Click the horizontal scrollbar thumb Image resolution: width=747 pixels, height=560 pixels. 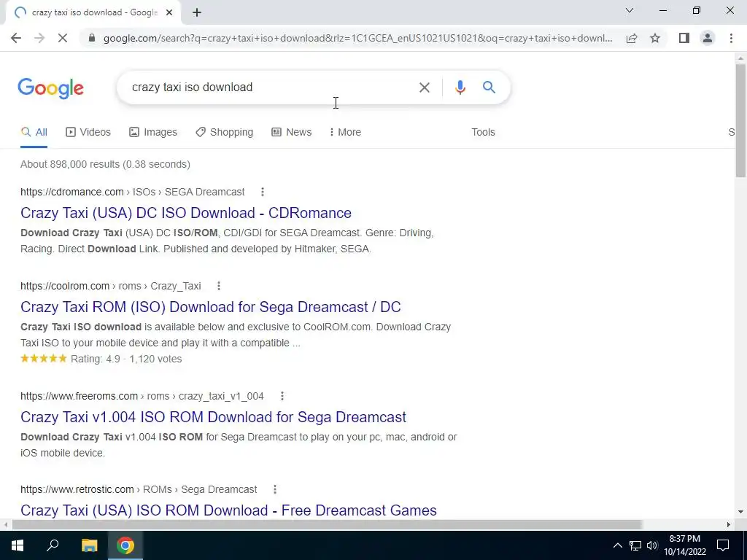[x=326, y=525]
